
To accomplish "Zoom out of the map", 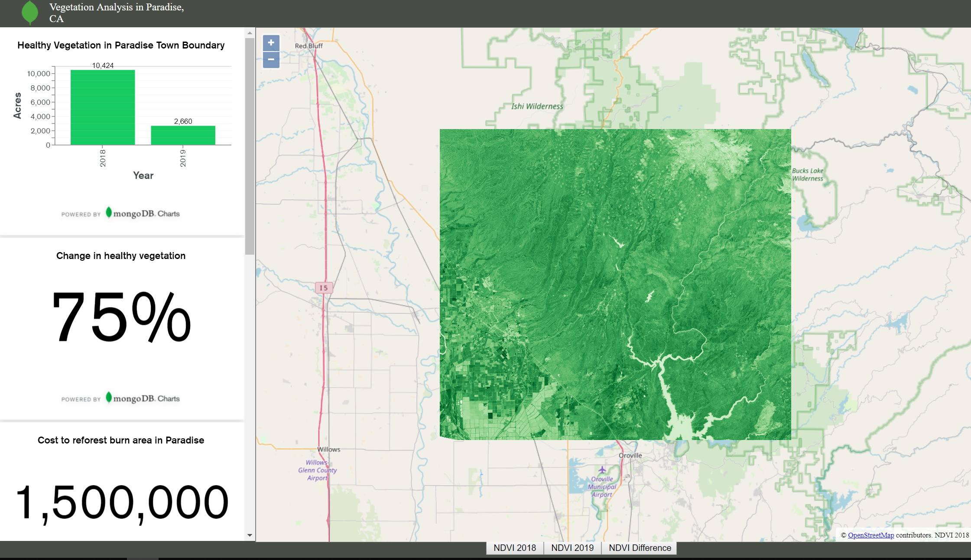I will click(271, 60).
